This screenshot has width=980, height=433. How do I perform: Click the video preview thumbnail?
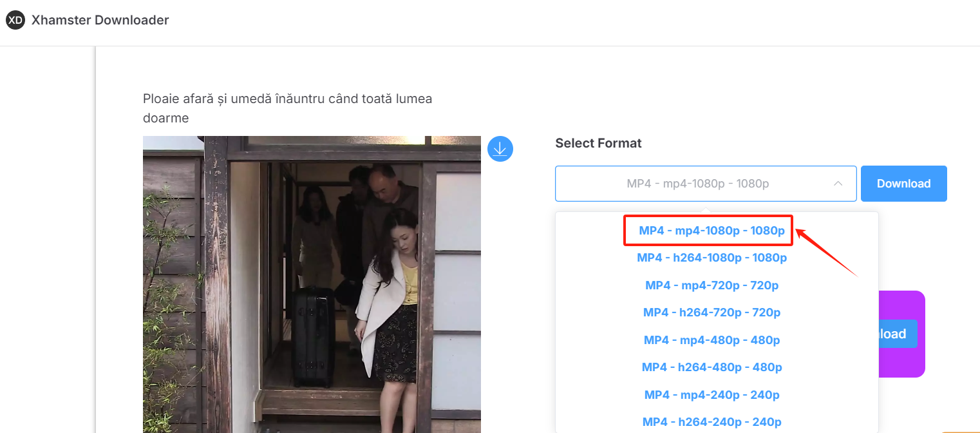pyautogui.click(x=312, y=284)
